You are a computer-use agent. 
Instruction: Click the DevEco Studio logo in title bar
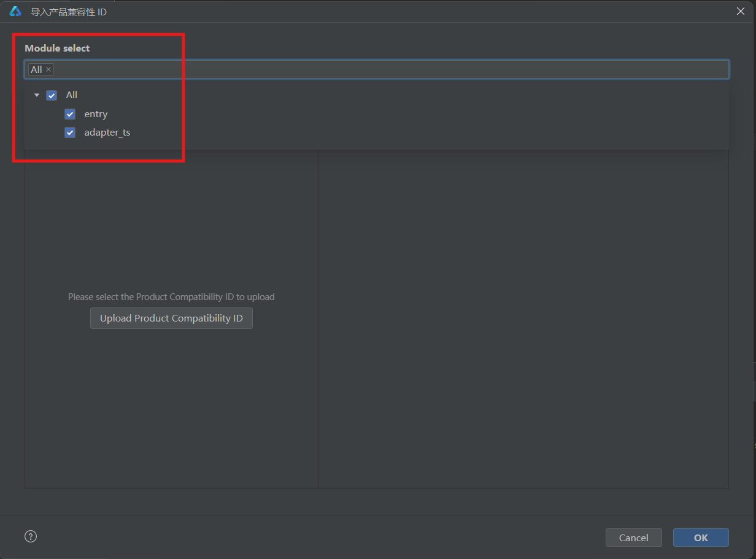point(15,12)
